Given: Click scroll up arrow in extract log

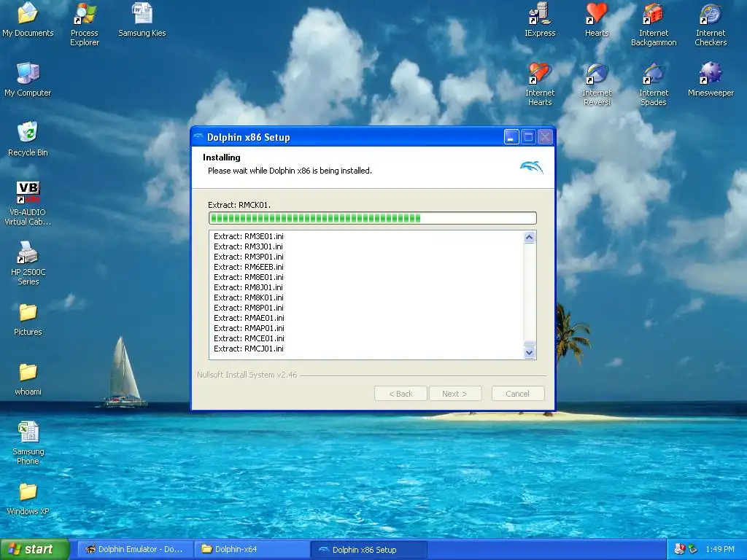Looking at the screenshot, I should [530, 237].
